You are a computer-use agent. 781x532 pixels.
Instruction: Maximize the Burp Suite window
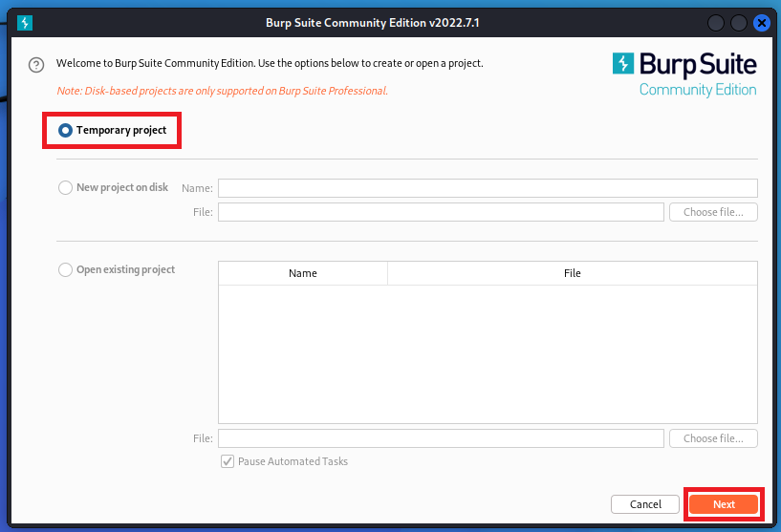[x=739, y=23]
